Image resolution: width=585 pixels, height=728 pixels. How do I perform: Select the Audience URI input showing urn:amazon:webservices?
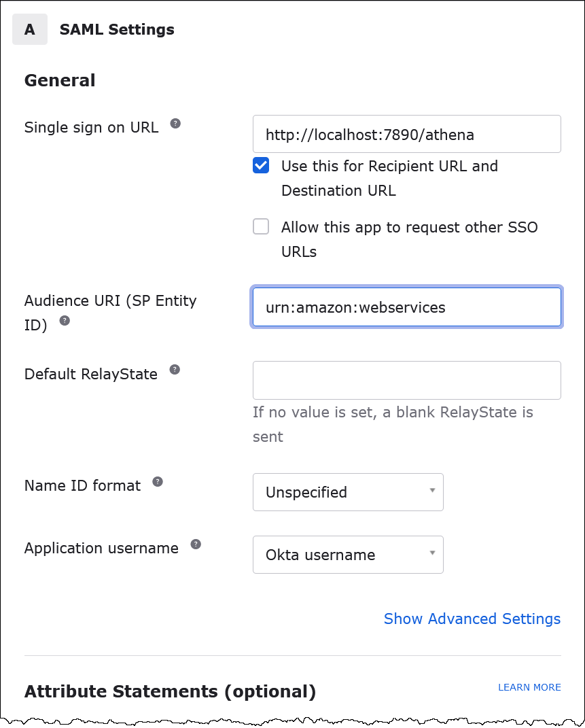pyautogui.click(x=406, y=307)
